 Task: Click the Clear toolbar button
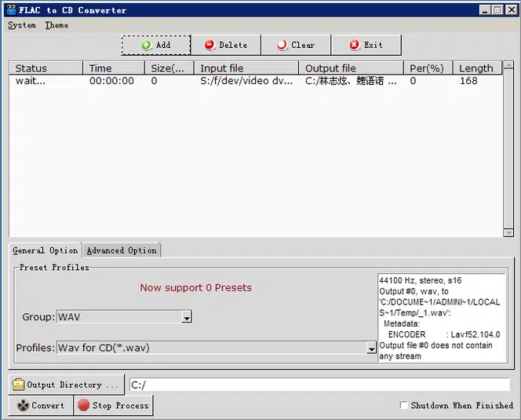click(x=296, y=46)
